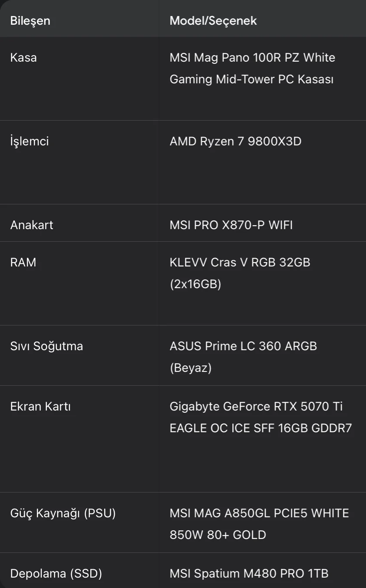Click the MSI Spatium M480 PRO 1TB cell
Viewport: 366px width, 588px height.
[x=249, y=573]
